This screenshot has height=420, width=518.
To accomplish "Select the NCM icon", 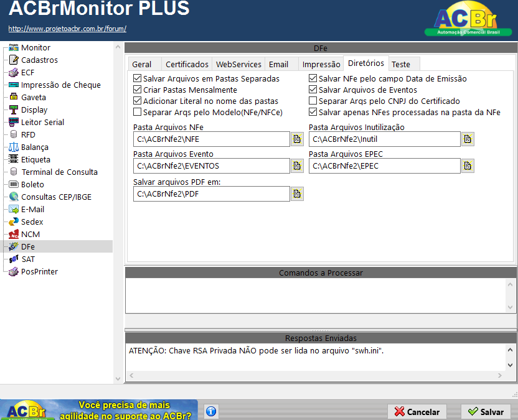I will coord(14,234).
